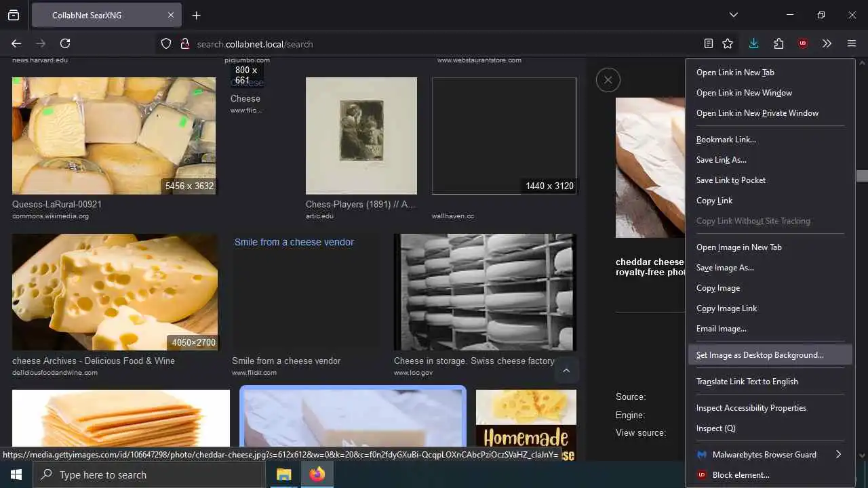Select Email Image option
The width and height of the screenshot is (868, 488).
pos(770,329)
